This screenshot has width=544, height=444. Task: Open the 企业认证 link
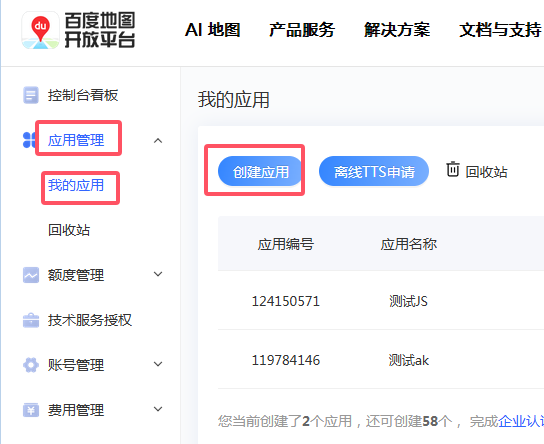(520, 421)
